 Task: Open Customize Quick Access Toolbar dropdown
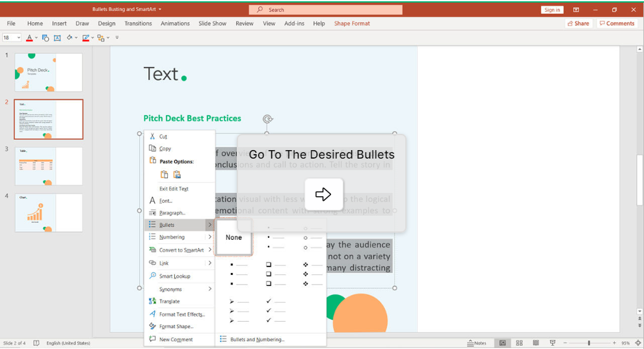[117, 38]
